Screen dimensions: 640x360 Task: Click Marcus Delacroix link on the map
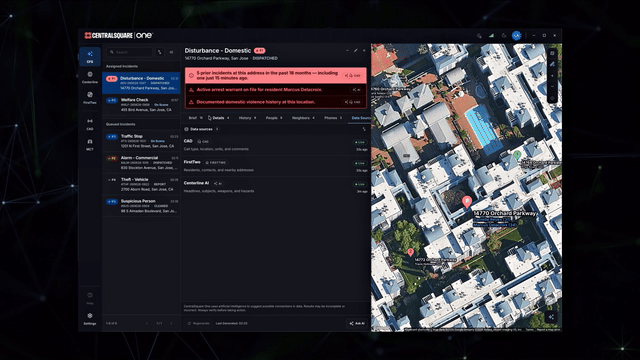click(495, 224)
